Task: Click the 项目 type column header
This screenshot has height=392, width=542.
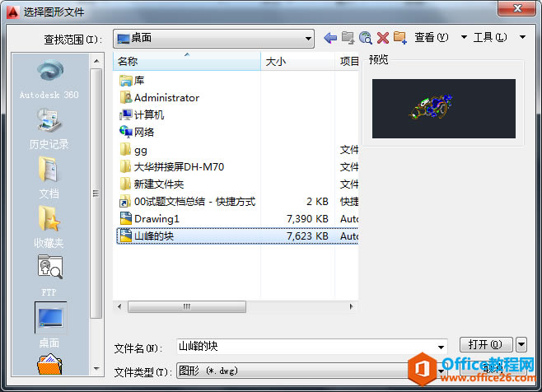Action: coord(347,62)
